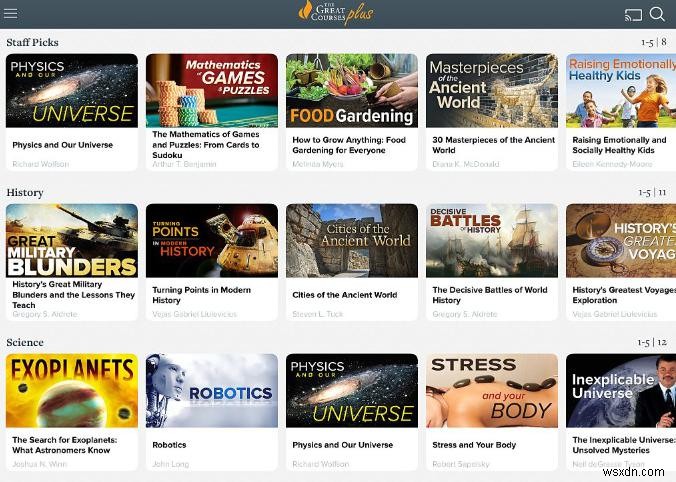The height and width of the screenshot is (482, 676).
Task: Select the Exoplanets course image
Action: coord(72,391)
